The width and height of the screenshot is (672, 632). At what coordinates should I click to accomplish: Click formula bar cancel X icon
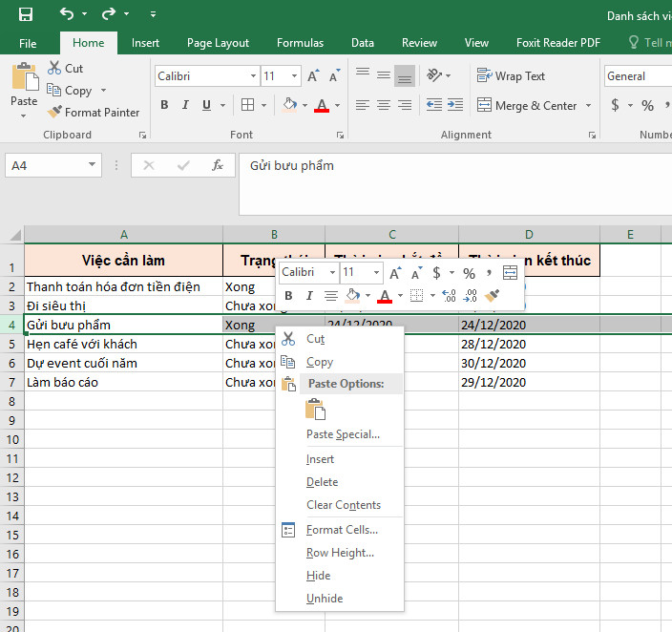149,165
